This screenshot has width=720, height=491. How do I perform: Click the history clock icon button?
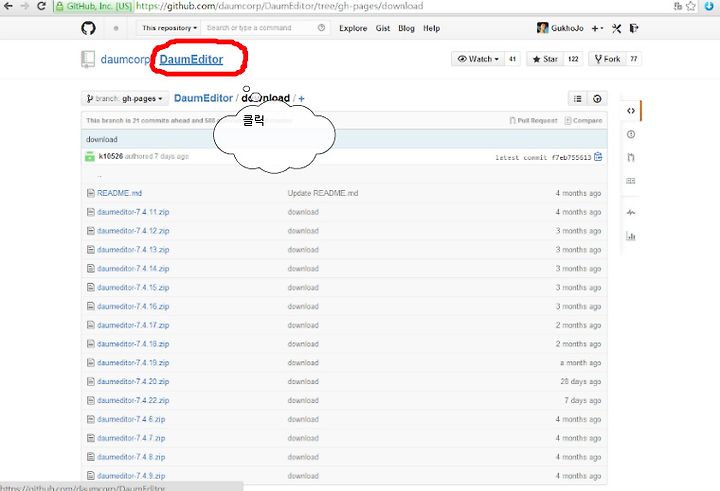[x=597, y=99]
